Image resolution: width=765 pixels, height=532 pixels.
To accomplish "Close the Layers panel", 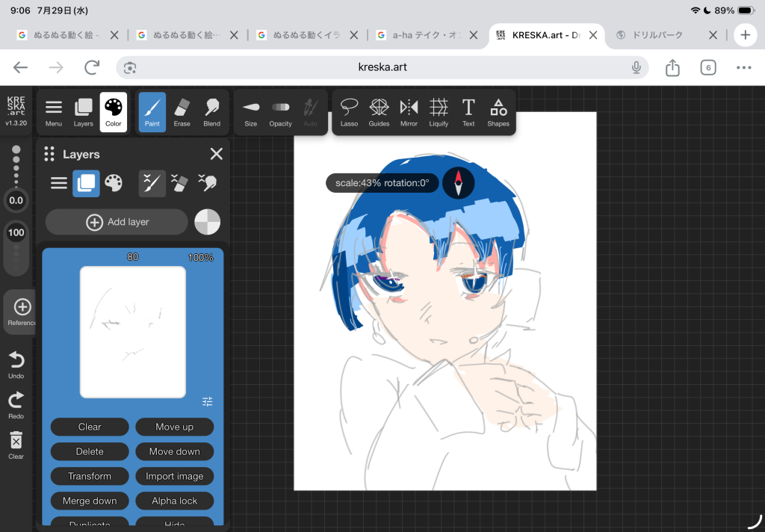I will [x=216, y=154].
